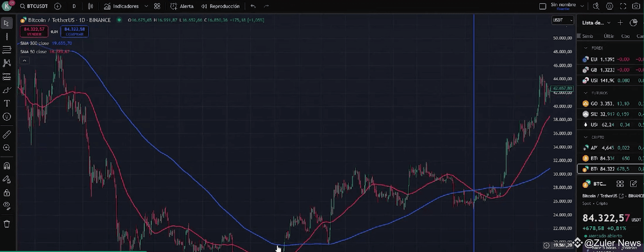The width and height of the screenshot is (644, 252).
Task: Click the crosshair plus button beside 19.561,20
Action: [546, 245]
